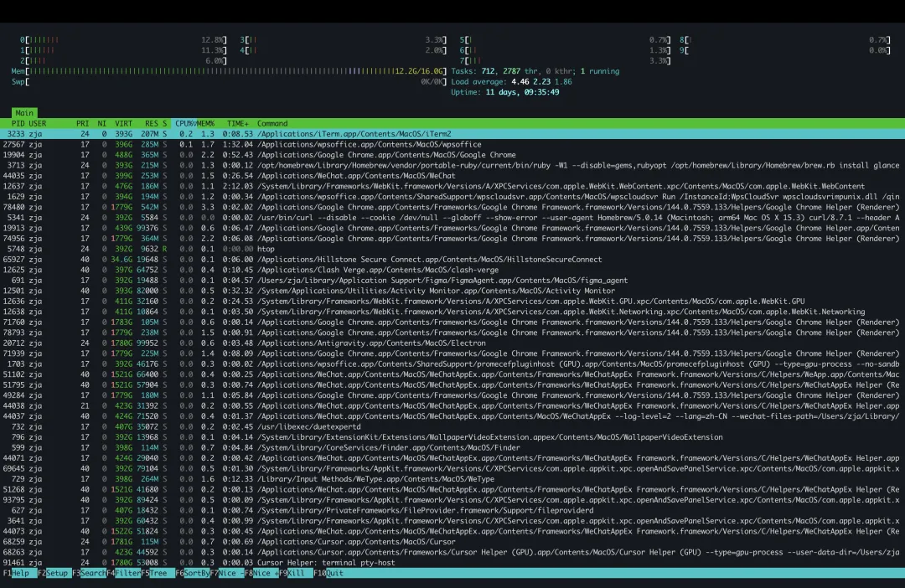Image resolution: width=905 pixels, height=588 pixels.
Task: Open the Main tab in htop
Action: tap(24, 112)
